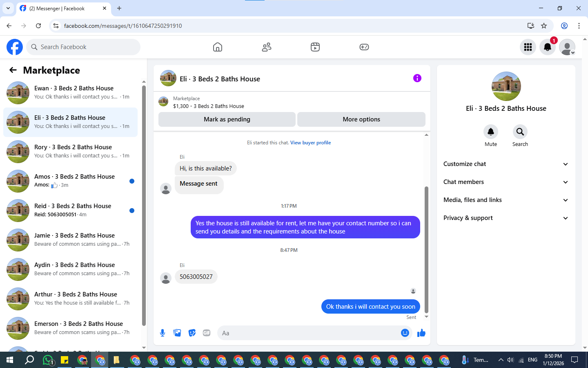588x368 pixels.
Task: Open WhatsApp from the Windows taskbar
Action: [48, 360]
